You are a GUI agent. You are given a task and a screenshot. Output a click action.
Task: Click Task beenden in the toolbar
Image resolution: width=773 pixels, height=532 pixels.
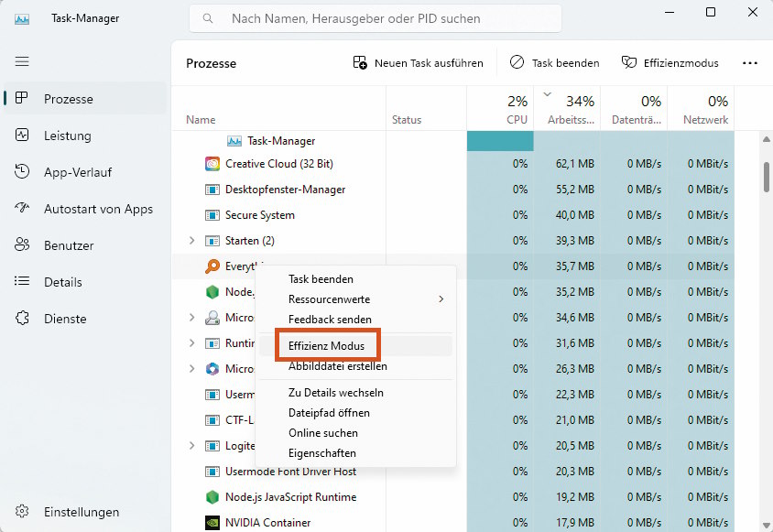pos(555,63)
